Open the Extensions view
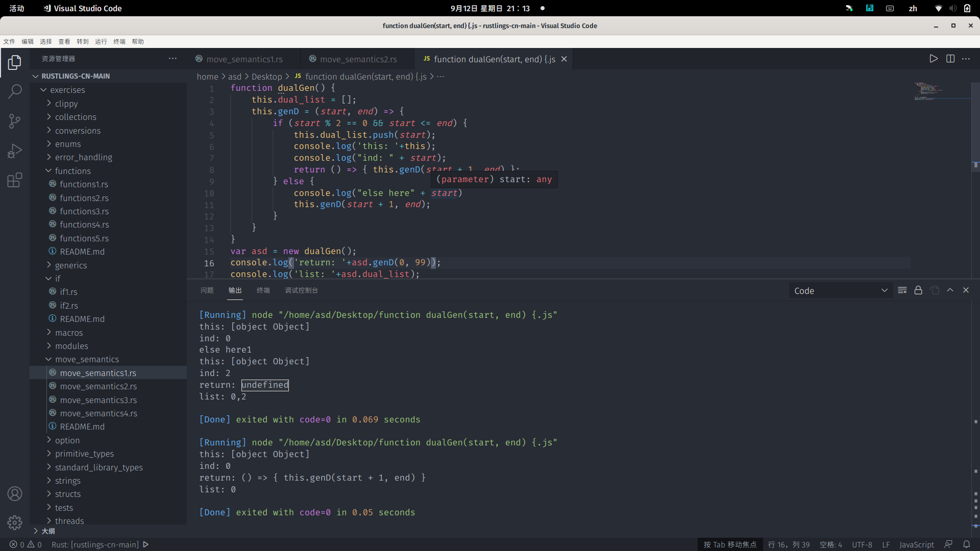This screenshot has width=980, height=551. (x=15, y=180)
